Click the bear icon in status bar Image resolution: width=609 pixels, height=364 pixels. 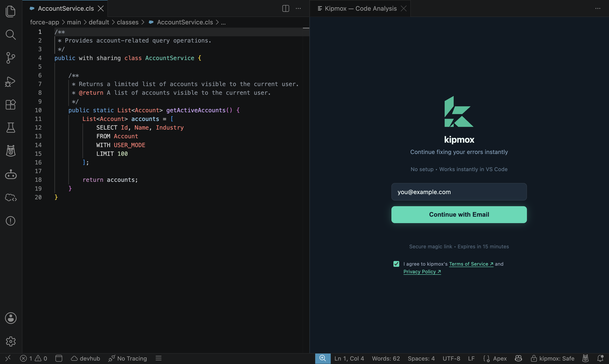(x=585, y=358)
